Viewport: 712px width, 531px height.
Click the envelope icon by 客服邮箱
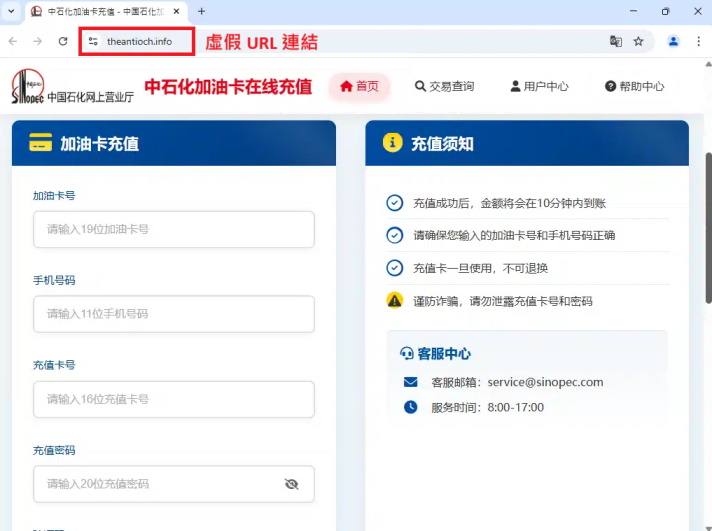(x=410, y=382)
